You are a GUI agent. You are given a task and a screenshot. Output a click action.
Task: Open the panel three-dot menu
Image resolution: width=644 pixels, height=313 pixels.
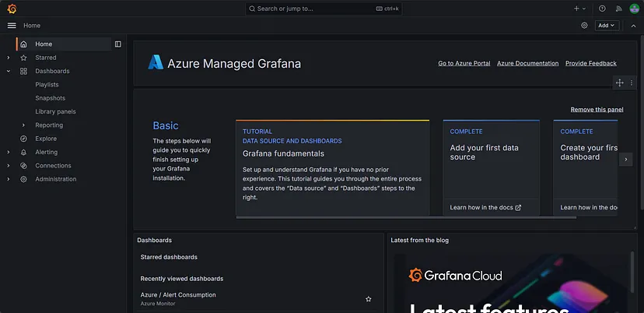pos(632,83)
